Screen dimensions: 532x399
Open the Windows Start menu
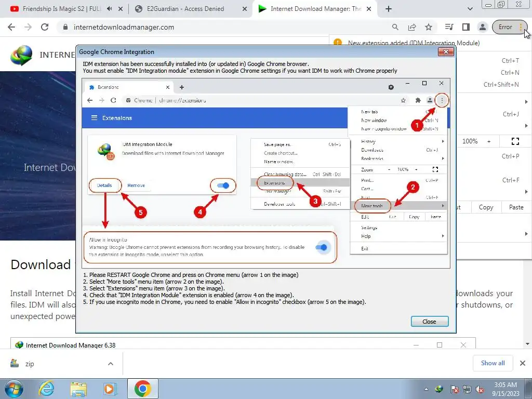pyautogui.click(x=14, y=389)
